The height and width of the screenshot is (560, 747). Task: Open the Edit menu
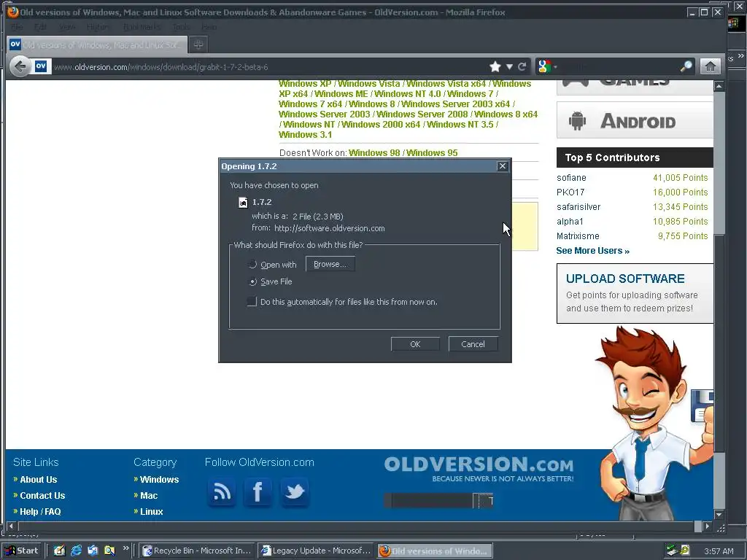click(x=41, y=27)
